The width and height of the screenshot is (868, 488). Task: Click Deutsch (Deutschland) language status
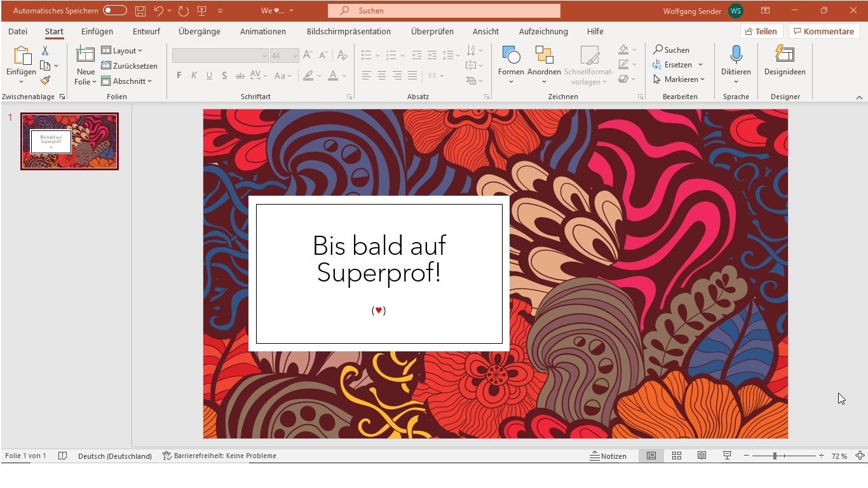115,456
